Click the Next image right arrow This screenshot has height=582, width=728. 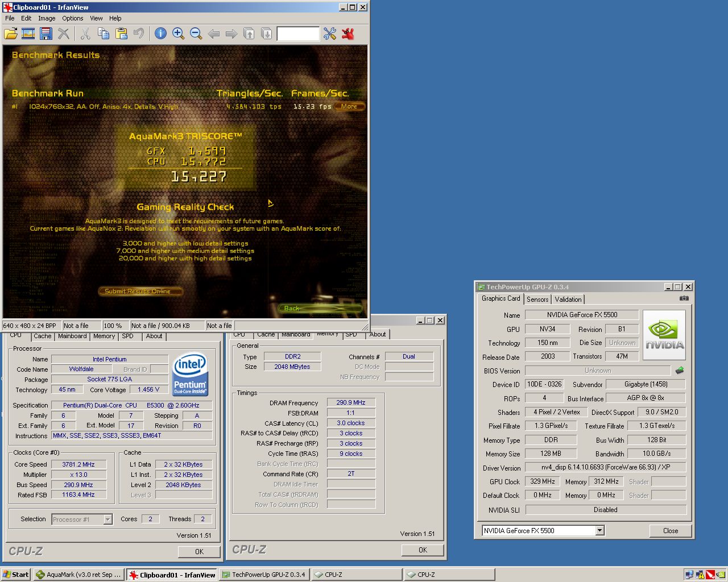(x=231, y=34)
